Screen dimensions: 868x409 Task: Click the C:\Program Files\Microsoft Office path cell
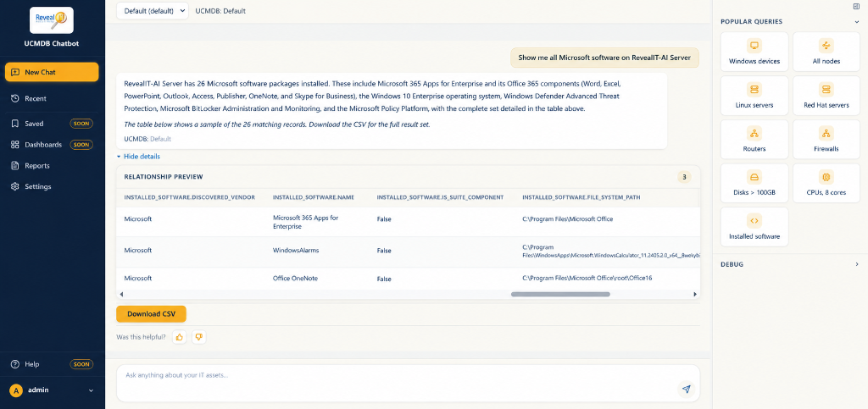pyautogui.click(x=567, y=218)
